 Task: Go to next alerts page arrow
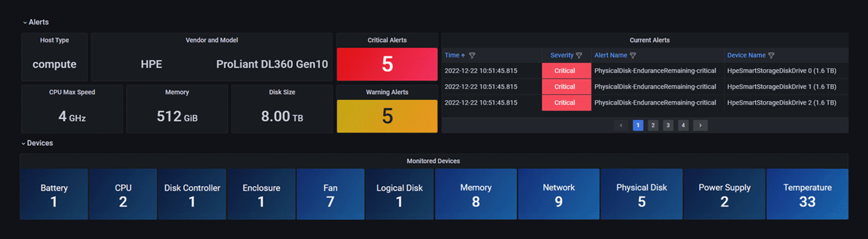tap(700, 125)
